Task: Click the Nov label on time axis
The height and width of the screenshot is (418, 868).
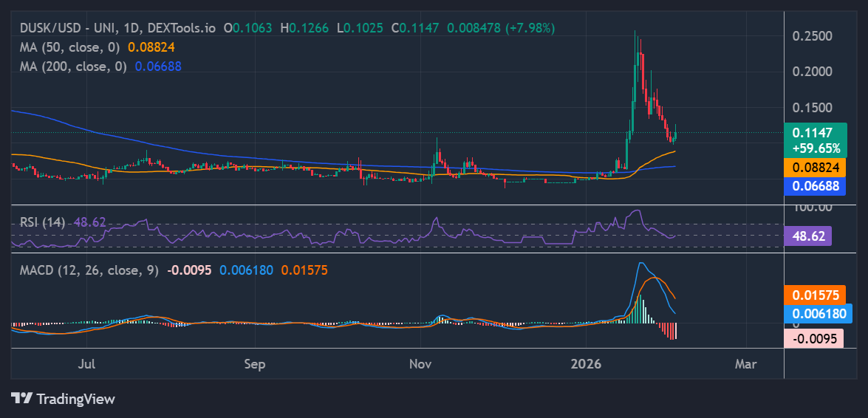Action: pos(420,364)
